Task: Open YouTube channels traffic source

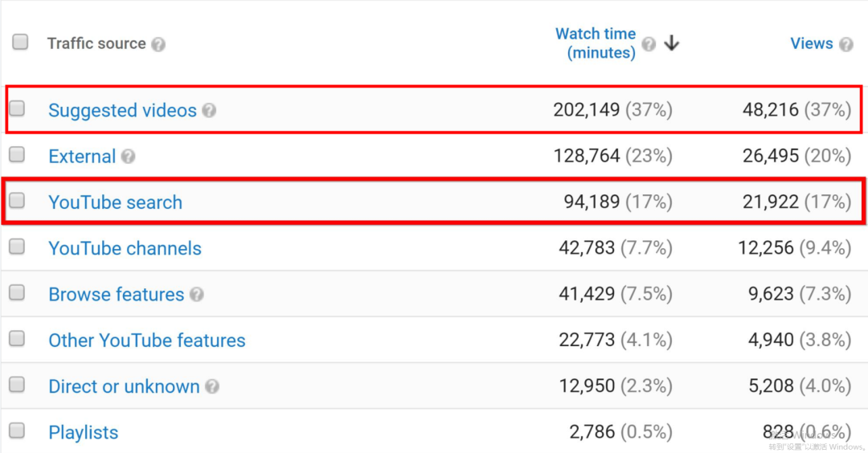Action: click(x=125, y=249)
